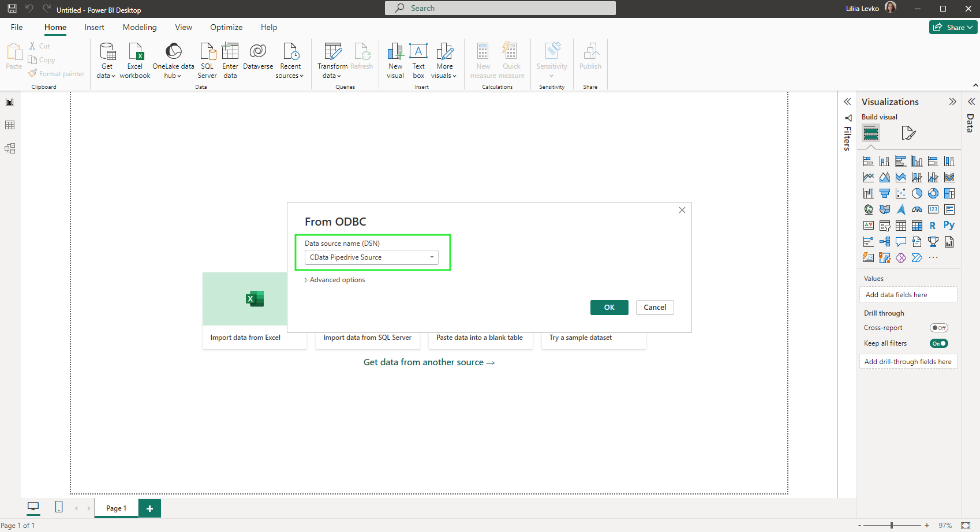This screenshot has height=532, width=980.
Task: Select the table visual
Action: (x=900, y=226)
